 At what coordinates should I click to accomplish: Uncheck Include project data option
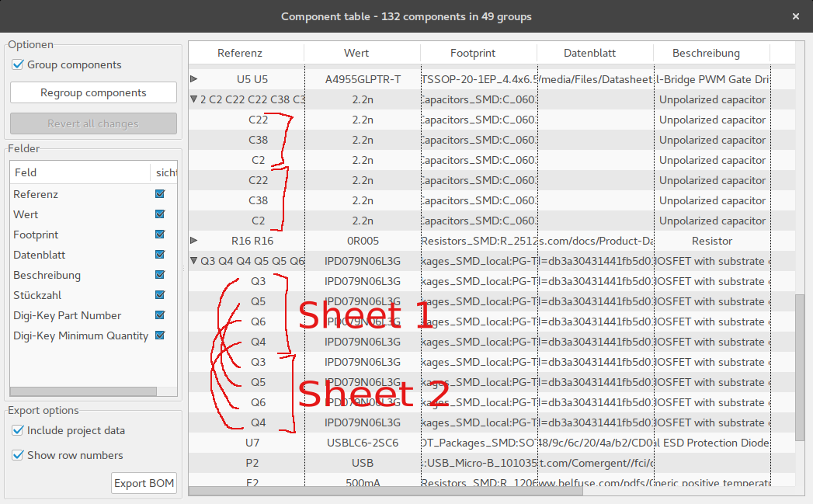18,431
